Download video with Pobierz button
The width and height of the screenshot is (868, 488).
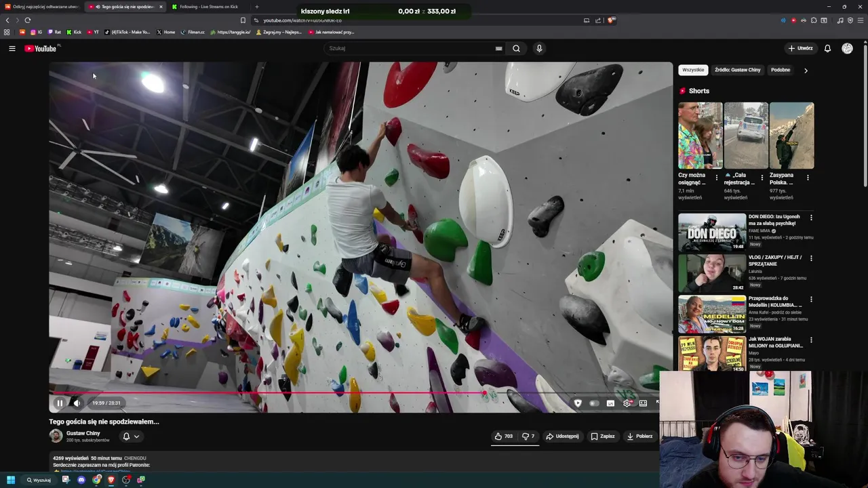point(639,436)
